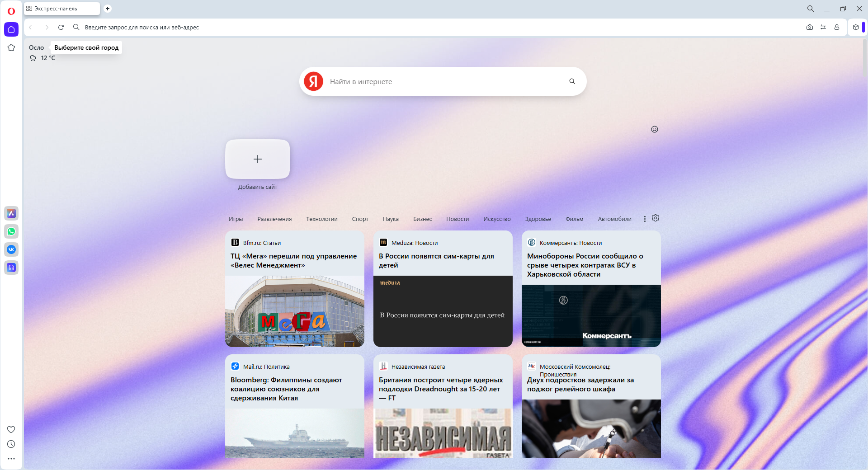Open Meduza article on children's SIM cards

click(436, 261)
